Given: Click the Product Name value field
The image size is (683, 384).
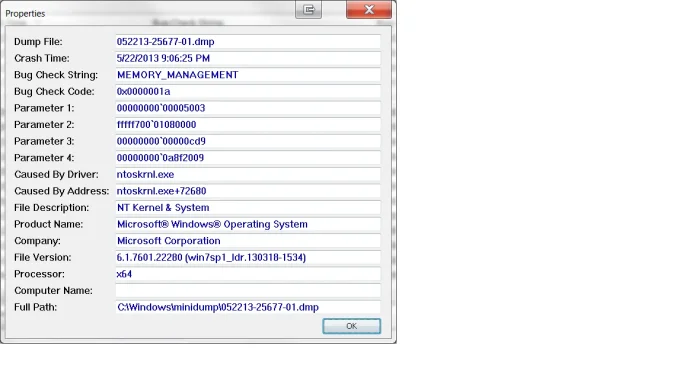Looking at the screenshot, I should [248, 224].
